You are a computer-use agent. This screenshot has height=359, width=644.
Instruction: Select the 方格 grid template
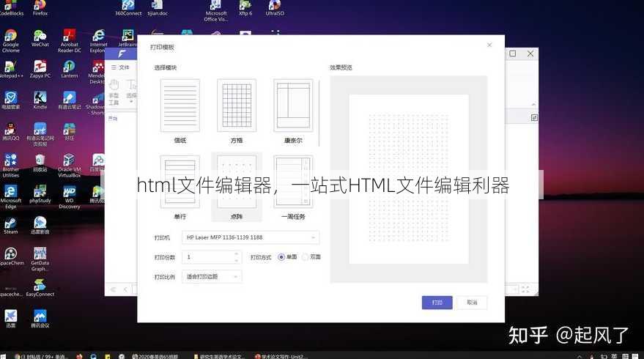[237, 106]
